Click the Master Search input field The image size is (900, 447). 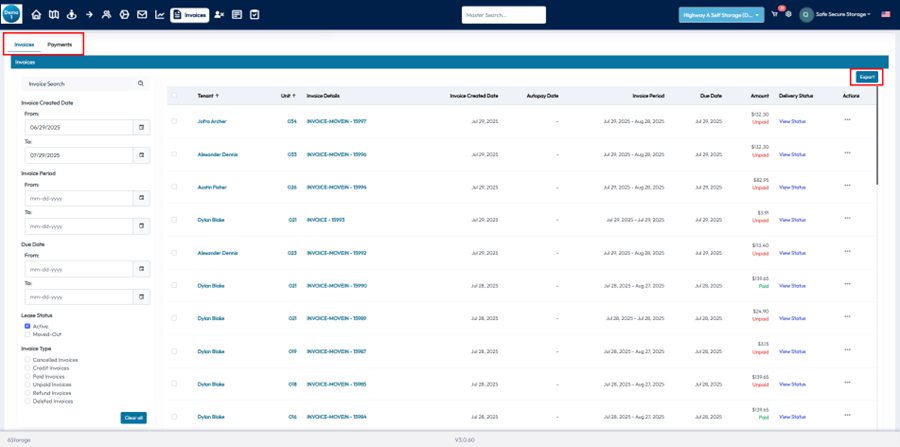[503, 15]
